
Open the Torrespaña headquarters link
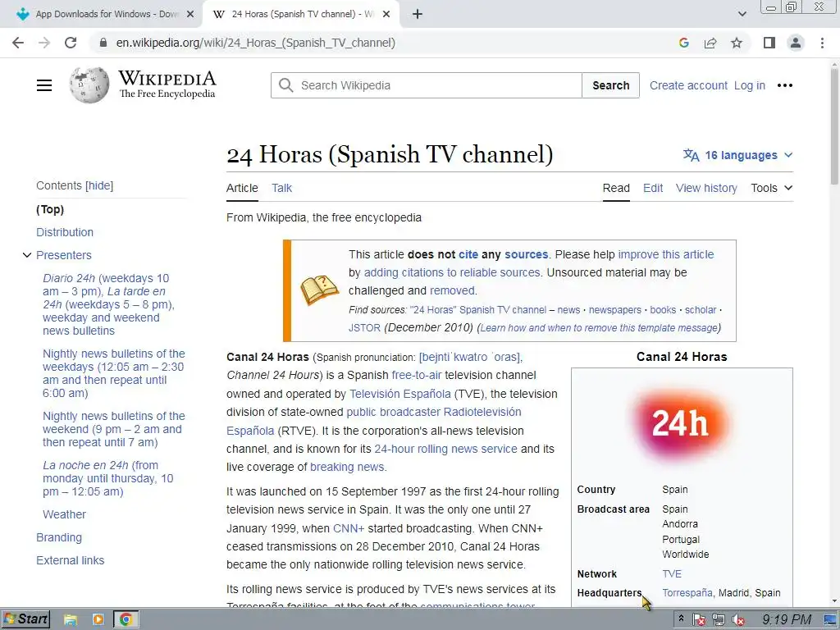point(687,593)
